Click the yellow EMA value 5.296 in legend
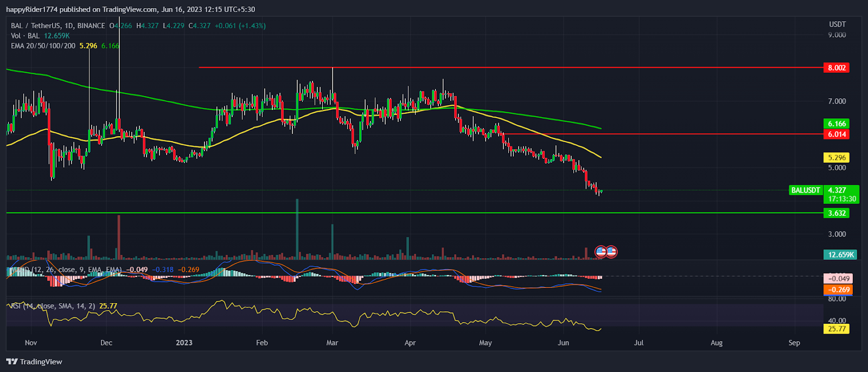 88,46
